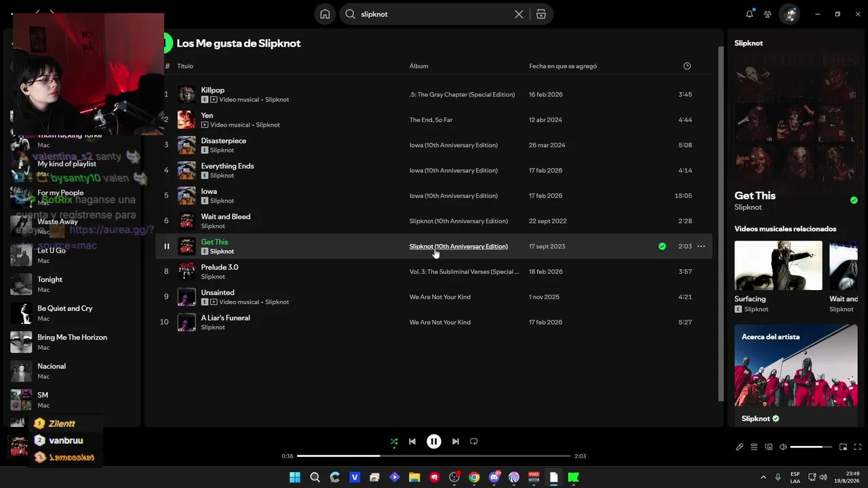
Task: Open the Browse icon beside the search bar
Action: [x=540, y=14]
